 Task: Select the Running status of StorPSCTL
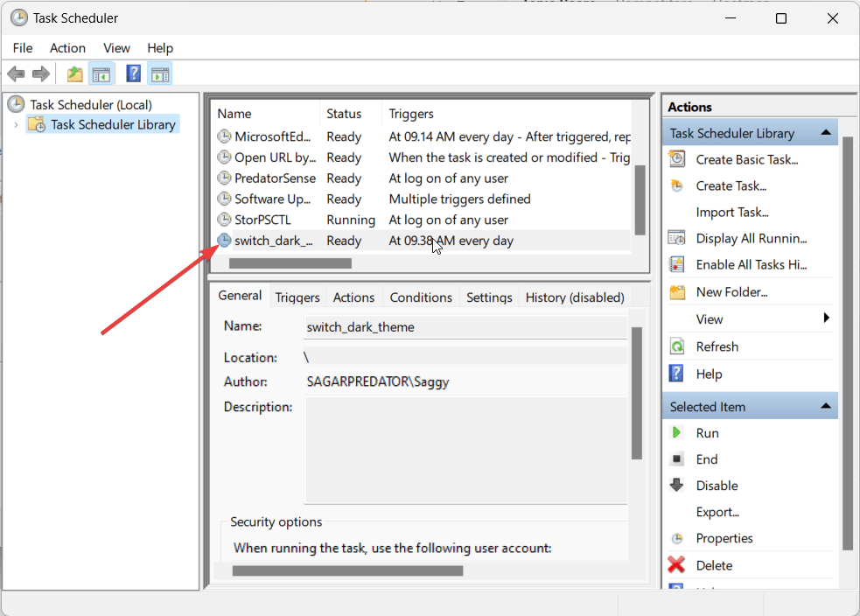click(351, 220)
